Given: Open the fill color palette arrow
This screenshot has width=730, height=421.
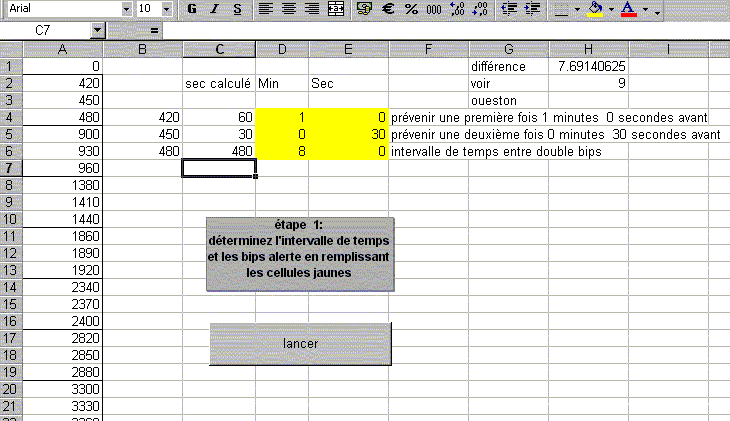Looking at the screenshot, I should pyautogui.click(x=611, y=9).
